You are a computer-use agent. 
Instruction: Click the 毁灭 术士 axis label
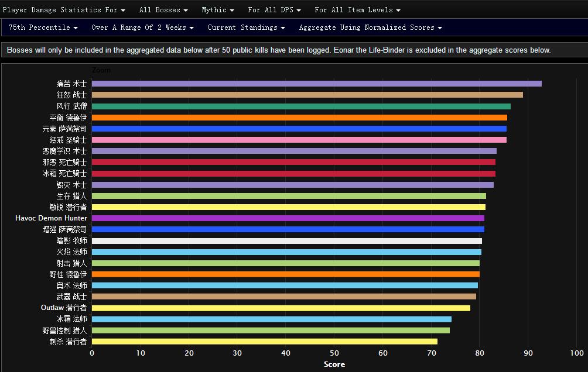coord(71,185)
